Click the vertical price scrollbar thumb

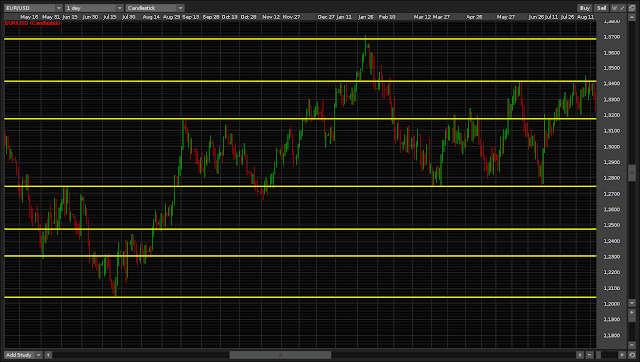632,173
